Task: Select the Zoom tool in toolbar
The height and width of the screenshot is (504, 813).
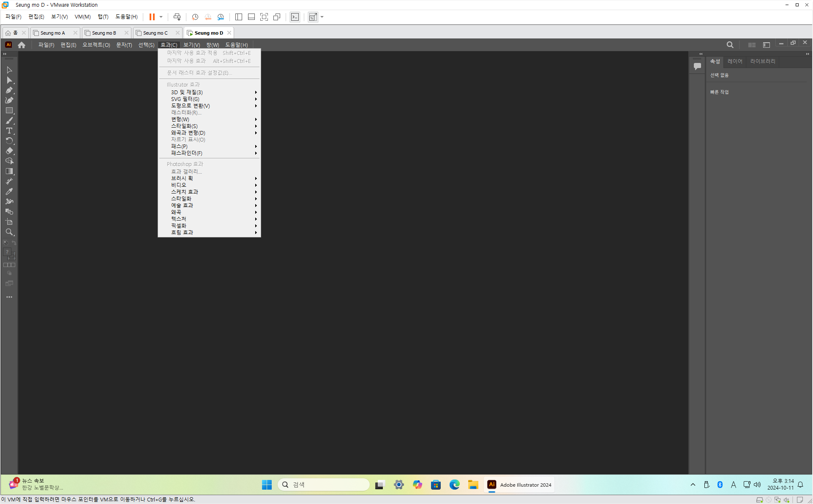Action: pyautogui.click(x=9, y=232)
